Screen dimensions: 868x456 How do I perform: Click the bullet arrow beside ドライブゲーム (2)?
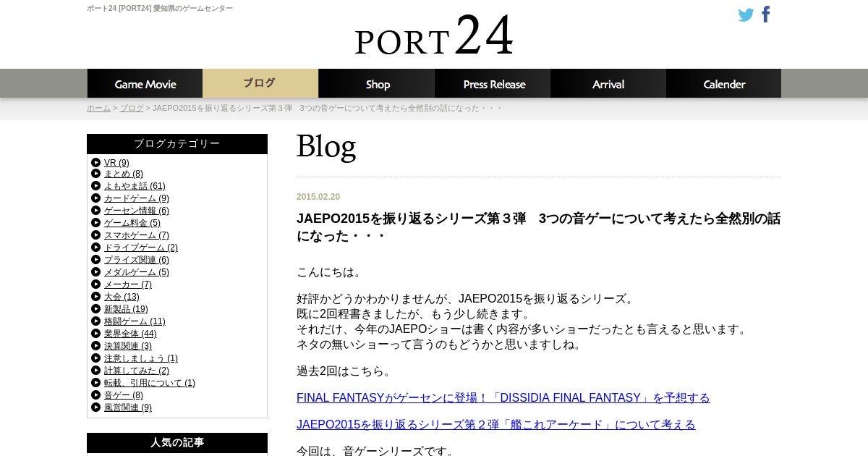(95, 248)
